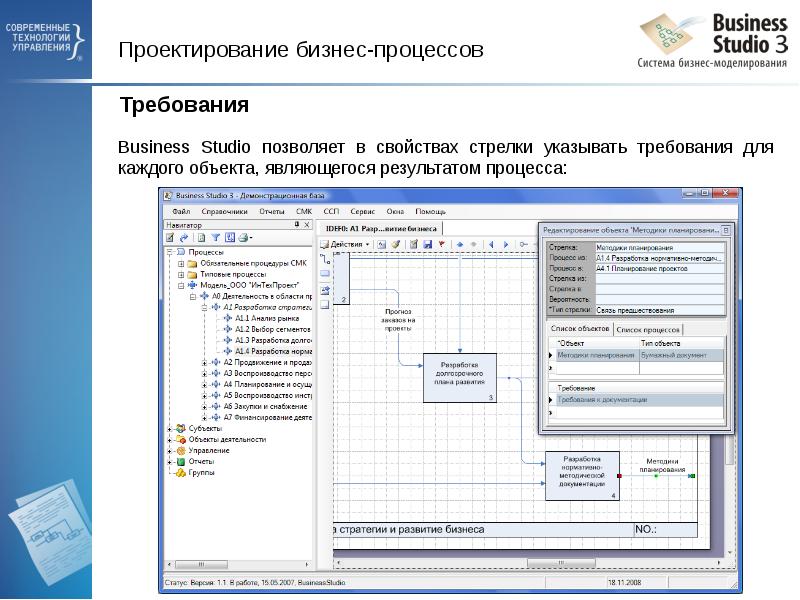
Task: Select A7 Финансирование tree item
Action: (268, 417)
